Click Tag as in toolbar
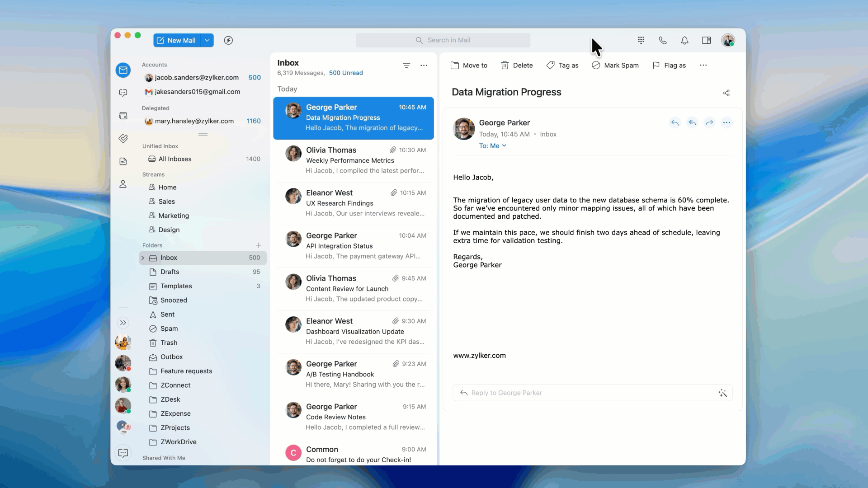The image size is (868, 488). (x=562, y=66)
